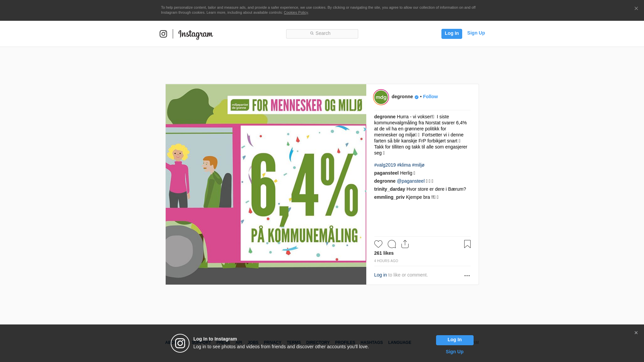644x362 pixels.
Task: Open the PROFILES footer link
Action: (x=345, y=343)
